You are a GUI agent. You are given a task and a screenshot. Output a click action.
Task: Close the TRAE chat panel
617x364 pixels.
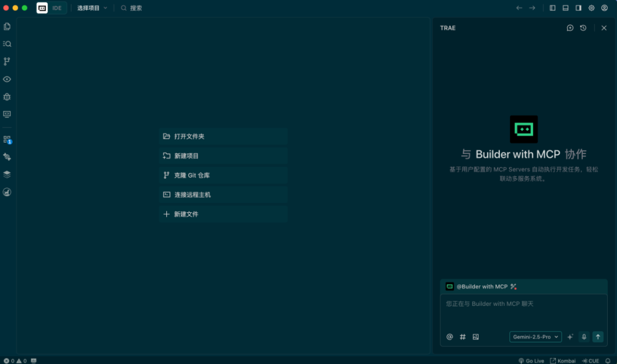click(x=604, y=28)
